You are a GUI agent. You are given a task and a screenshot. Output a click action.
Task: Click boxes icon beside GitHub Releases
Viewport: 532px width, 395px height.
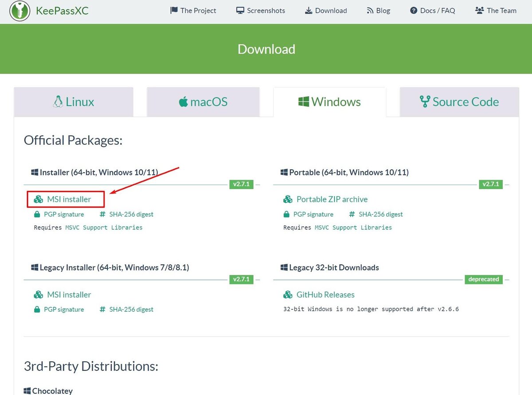click(288, 294)
